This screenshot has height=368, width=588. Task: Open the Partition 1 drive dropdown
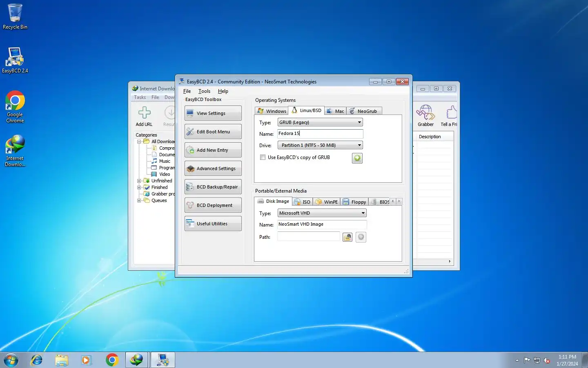(320, 145)
